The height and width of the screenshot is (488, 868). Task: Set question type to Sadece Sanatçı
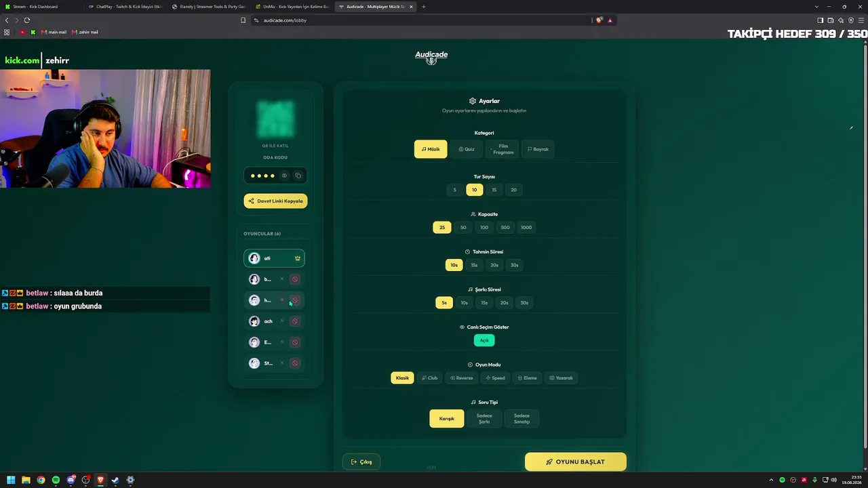(521, 419)
